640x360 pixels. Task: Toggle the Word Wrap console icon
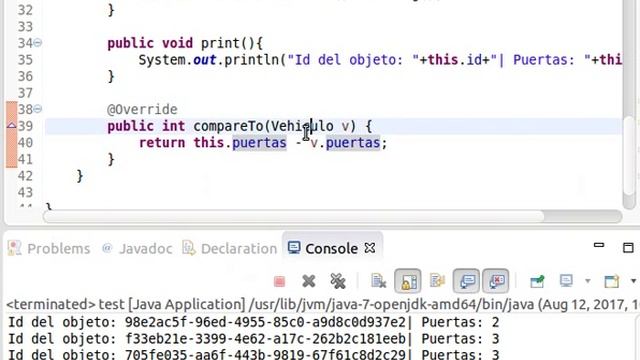click(x=437, y=281)
